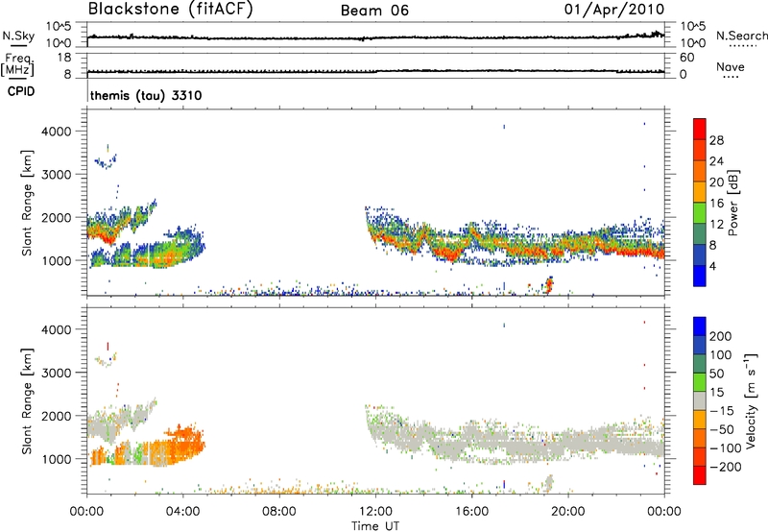This screenshot has width=768, height=532.
Task: Click the date "01/Apr/2010"
Action: (614, 10)
